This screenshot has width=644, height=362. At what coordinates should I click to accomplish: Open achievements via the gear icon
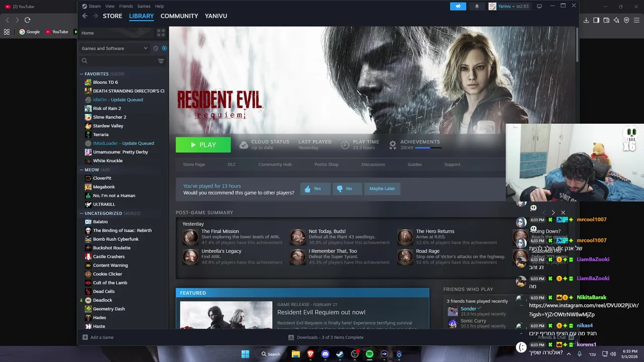click(392, 145)
